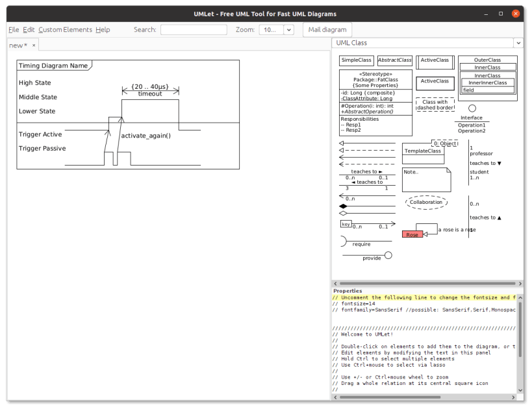
Task: Click the Properties scroll up arrow
Action: [520, 298]
